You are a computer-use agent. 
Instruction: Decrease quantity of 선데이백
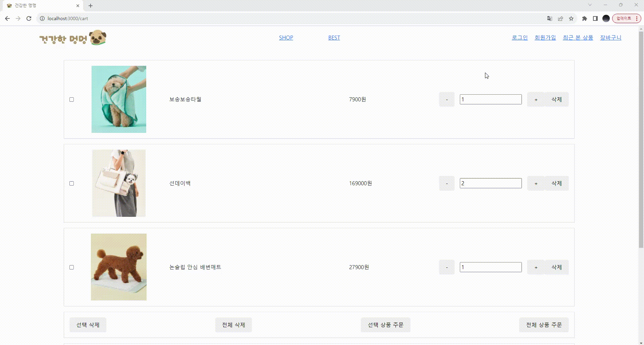(447, 183)
